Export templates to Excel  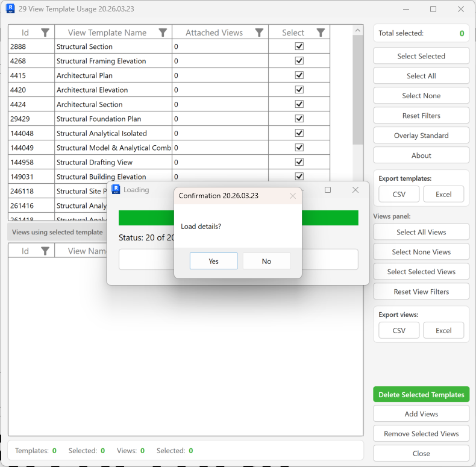coord(443,194)
